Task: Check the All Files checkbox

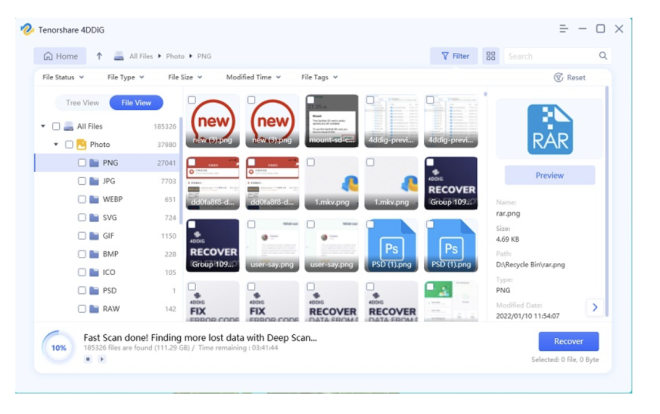Action: coord(56,126)
